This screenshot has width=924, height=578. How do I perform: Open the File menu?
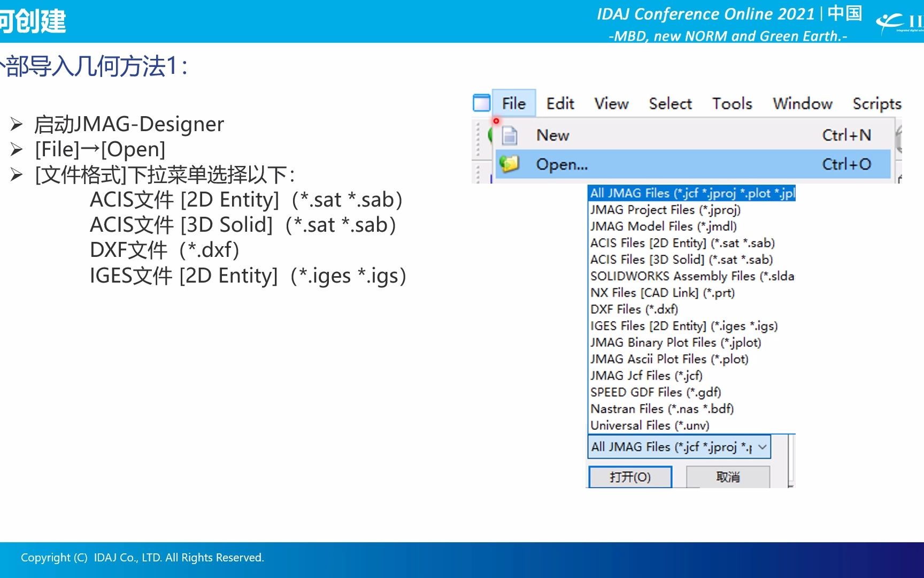[513, 103]
